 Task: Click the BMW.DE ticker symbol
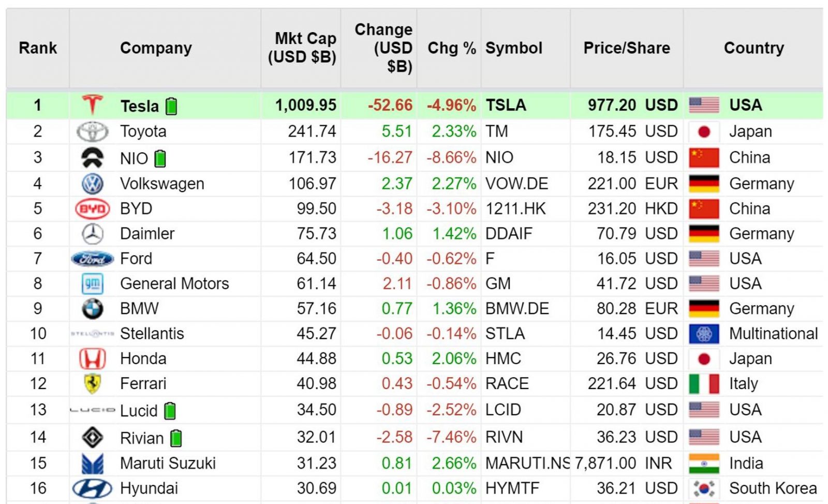coord(516,309)
